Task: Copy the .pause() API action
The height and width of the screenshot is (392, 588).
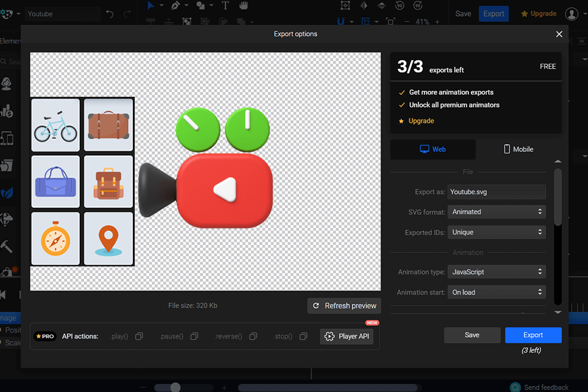Action: click(194, 336)
